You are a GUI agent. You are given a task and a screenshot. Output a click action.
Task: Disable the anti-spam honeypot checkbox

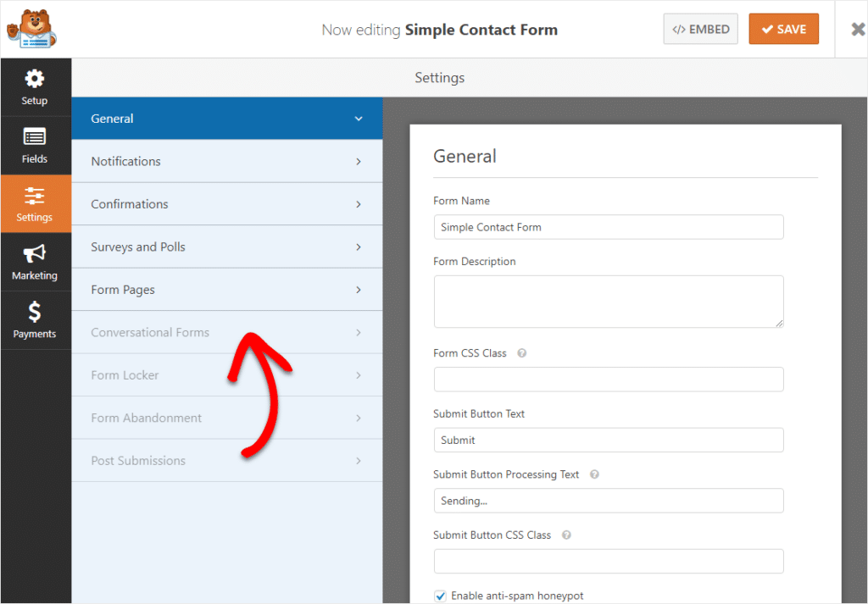click(x=440, y=596)
